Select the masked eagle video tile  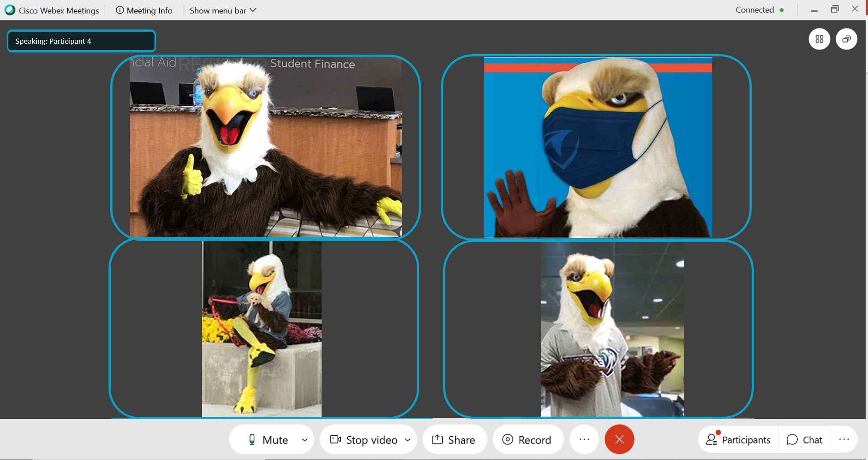pos(598,147)
